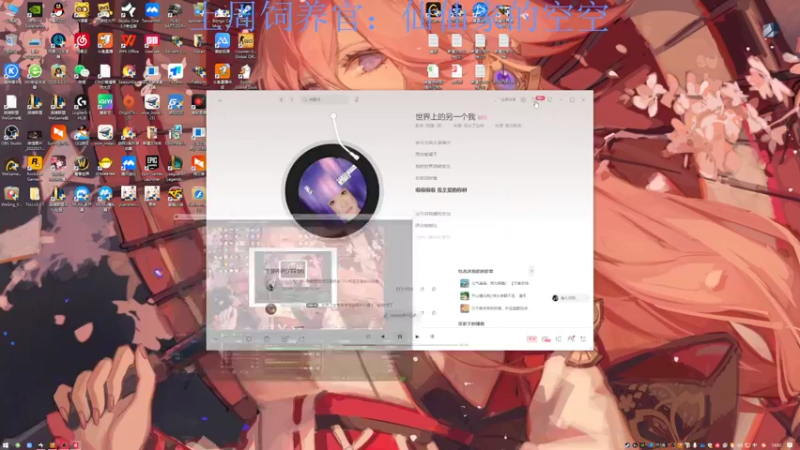Open the listen-together icon
This screenshot has width=800, height=450.
(x=571, y=339)
